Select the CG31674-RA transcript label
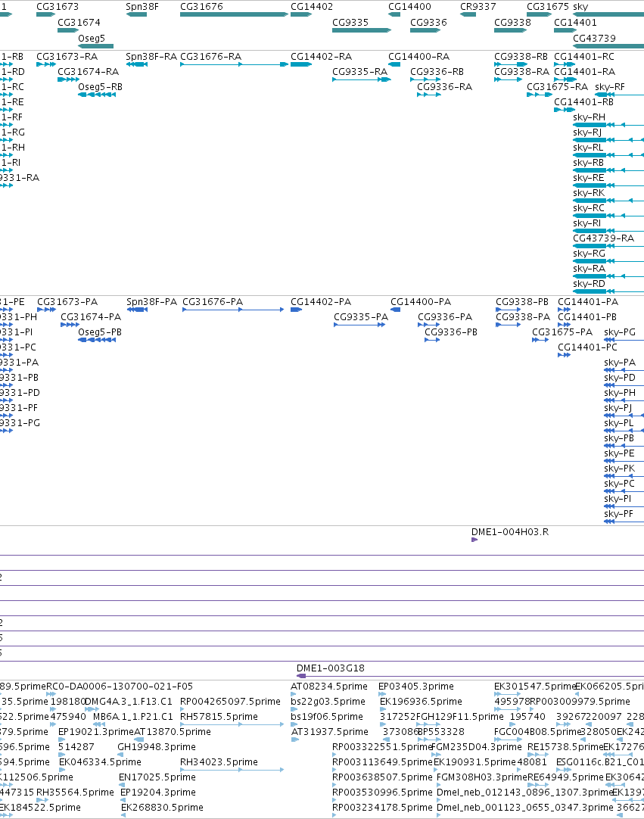Image resolution: width=644 pixels, height=819 pixels. click(89, 72)
